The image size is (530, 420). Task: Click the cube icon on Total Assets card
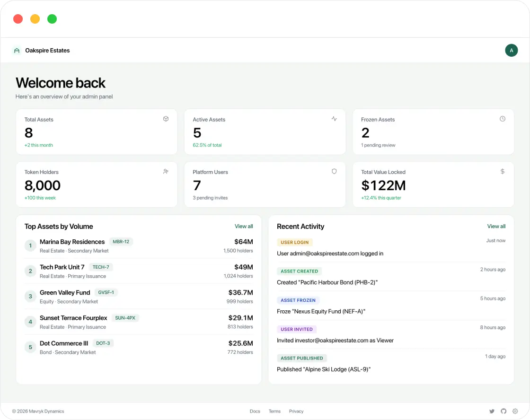pyautogui.click(x=166, y=119)
